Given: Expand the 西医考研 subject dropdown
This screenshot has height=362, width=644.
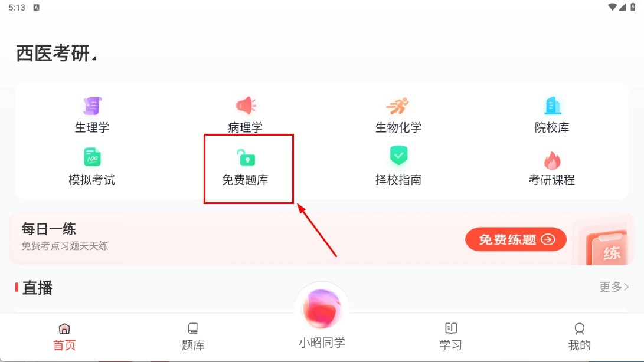Looking at the screenshot, I should click(x=57, y=53).
